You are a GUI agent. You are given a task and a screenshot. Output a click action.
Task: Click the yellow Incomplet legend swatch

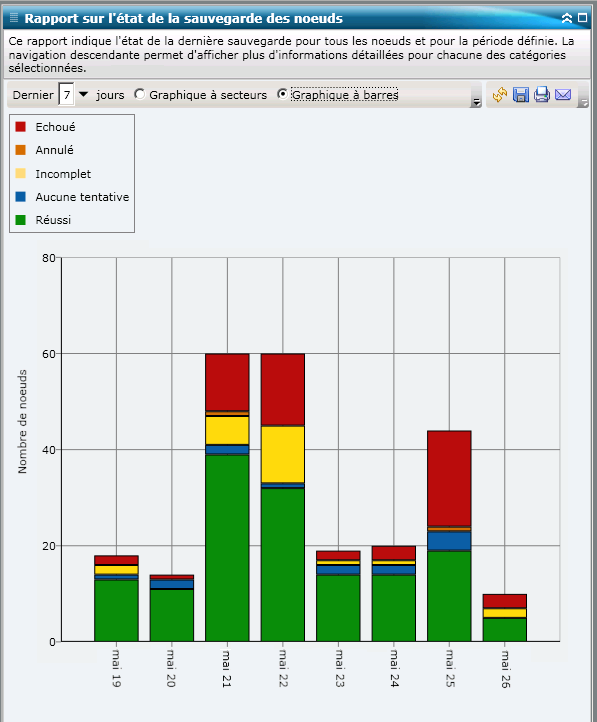tap(20, 173)
